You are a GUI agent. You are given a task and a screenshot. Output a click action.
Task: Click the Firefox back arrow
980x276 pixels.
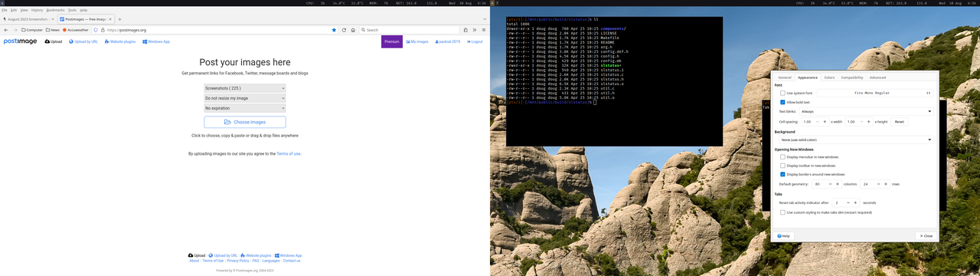6,30
